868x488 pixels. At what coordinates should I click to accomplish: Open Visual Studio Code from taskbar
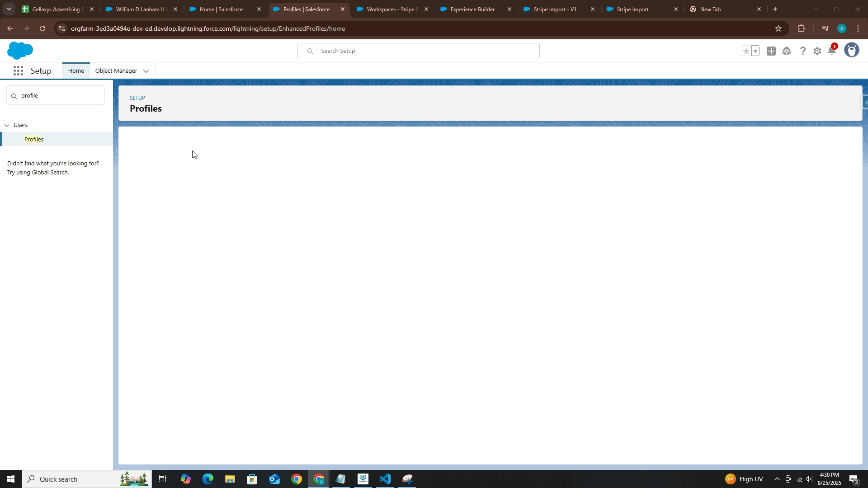click(x=385, y=479)
